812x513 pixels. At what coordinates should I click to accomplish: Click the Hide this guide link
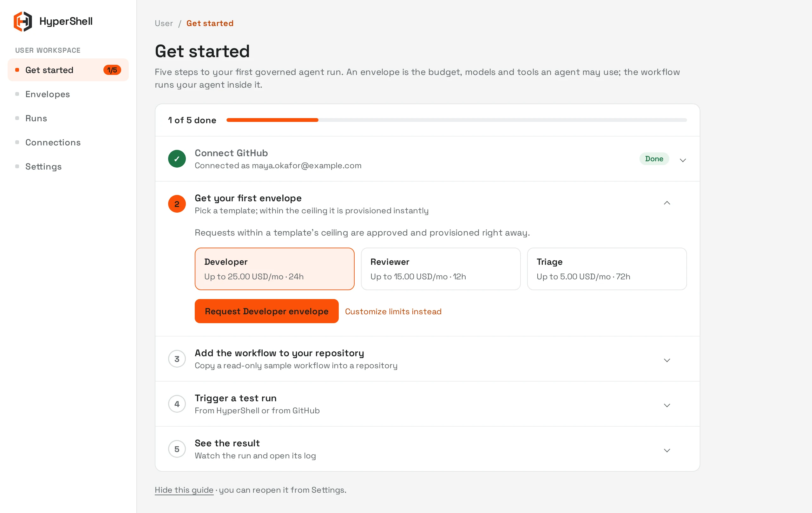point(184,490)
